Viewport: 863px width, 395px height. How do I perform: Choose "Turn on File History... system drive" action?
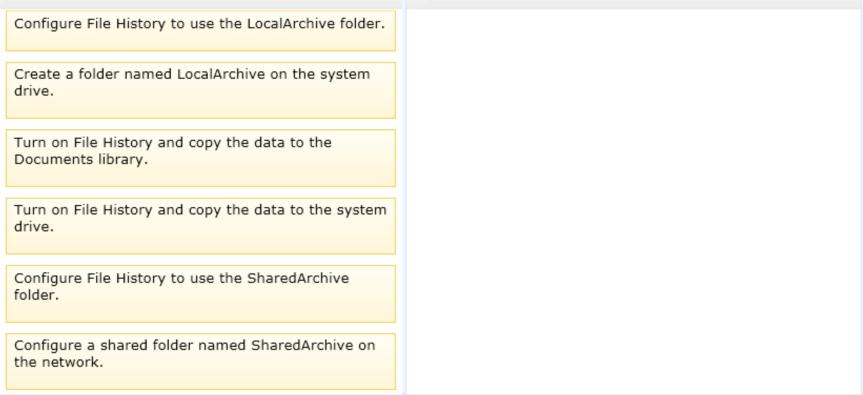pos(200,226)
